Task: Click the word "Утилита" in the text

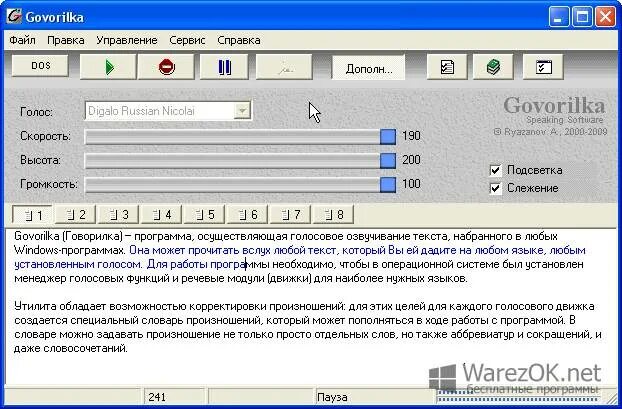Action: [33, 306]
